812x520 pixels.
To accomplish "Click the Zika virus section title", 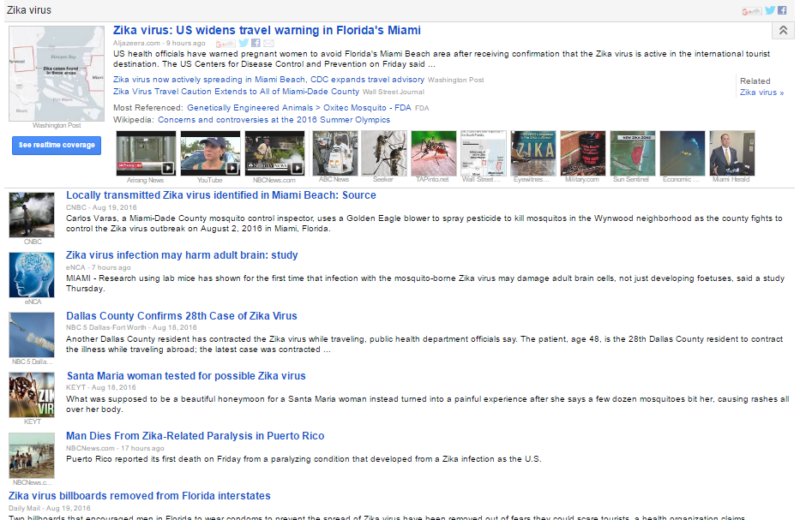I will (29, 10).
